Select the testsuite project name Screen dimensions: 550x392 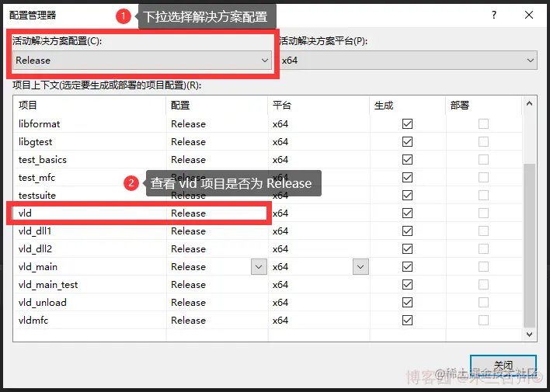pos(37,196)
